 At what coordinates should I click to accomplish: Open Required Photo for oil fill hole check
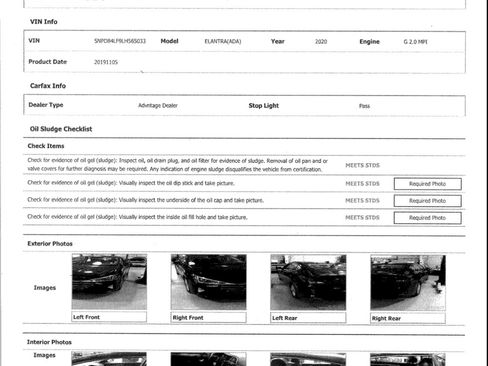[428, 218]
